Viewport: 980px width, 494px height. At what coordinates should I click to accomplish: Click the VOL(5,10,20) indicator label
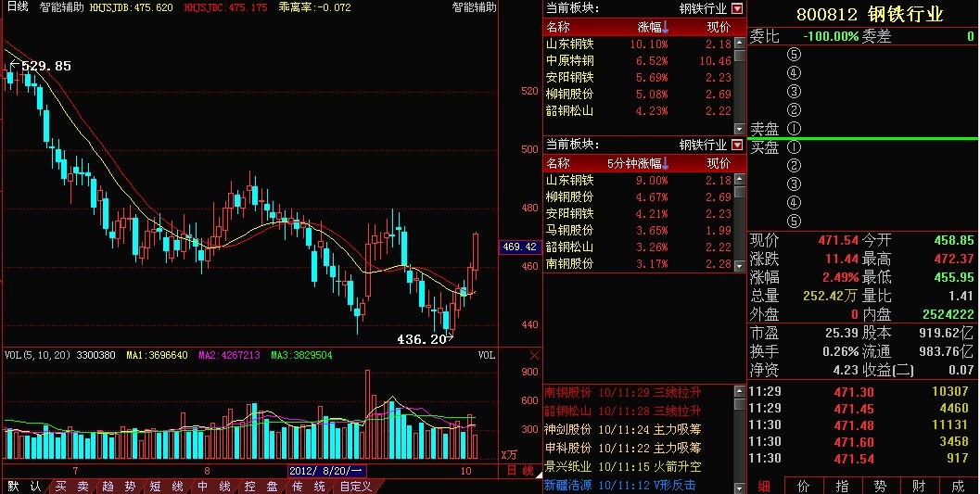pyautogui.click(x=37, y=355)
